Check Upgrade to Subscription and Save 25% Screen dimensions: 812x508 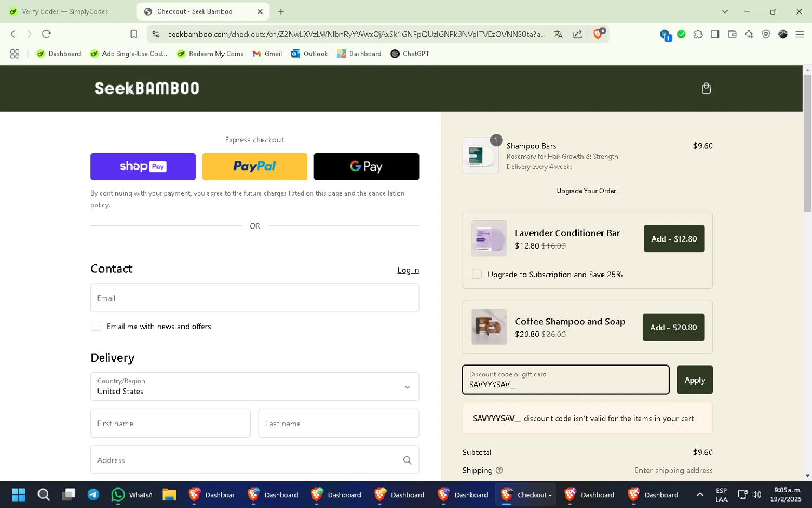tap(476, 274)
